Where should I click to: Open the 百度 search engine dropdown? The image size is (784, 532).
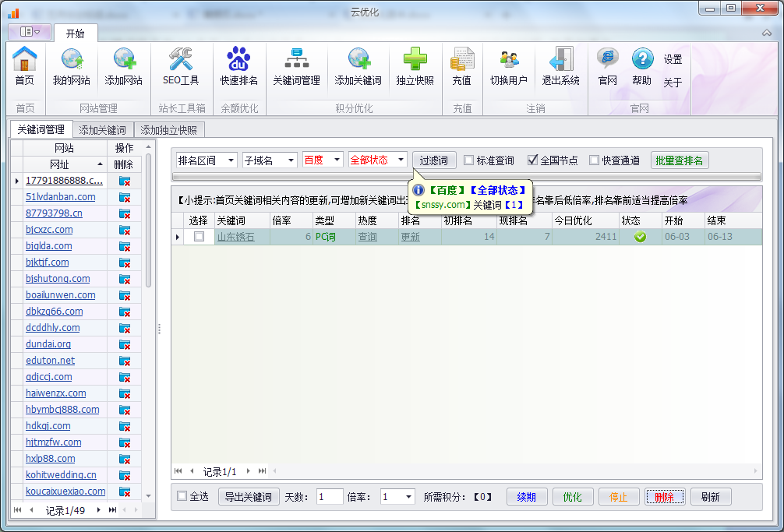point(322,160)
